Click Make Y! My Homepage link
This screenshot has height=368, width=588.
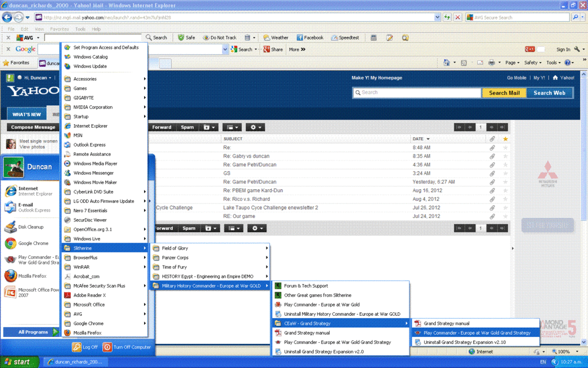[377, 78]
